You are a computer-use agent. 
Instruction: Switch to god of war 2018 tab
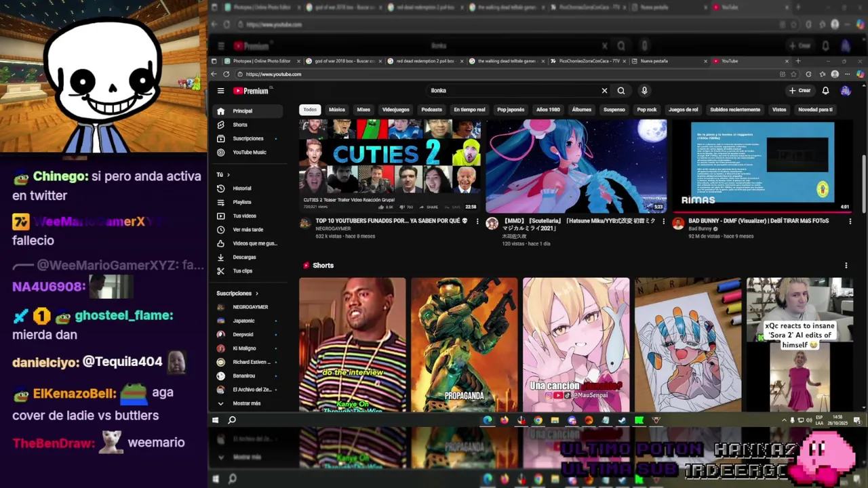[x=345, y=61]
